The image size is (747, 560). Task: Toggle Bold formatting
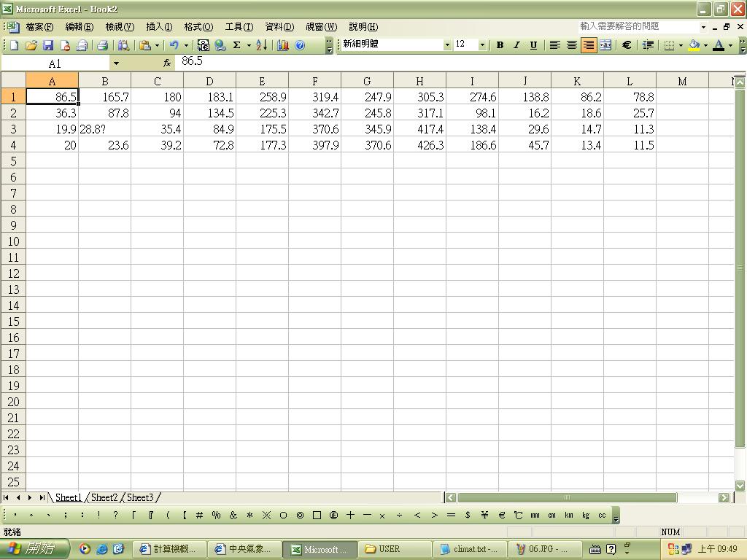point(500,45)
